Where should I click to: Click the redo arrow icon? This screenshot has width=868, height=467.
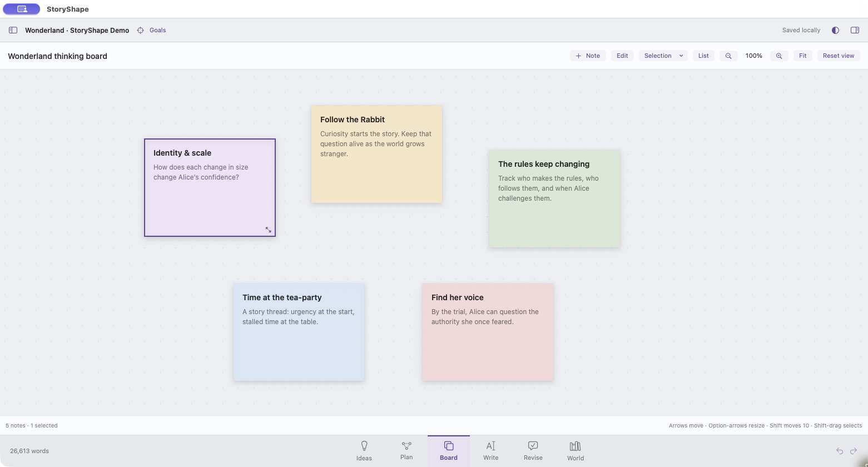(x=854, y=451)
